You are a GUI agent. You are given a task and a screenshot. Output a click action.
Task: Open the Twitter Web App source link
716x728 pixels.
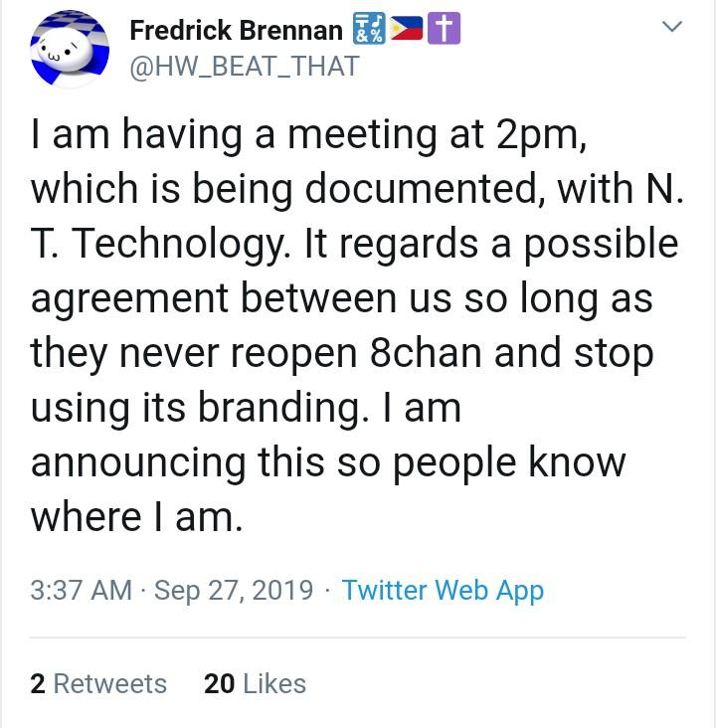[443, 590]
